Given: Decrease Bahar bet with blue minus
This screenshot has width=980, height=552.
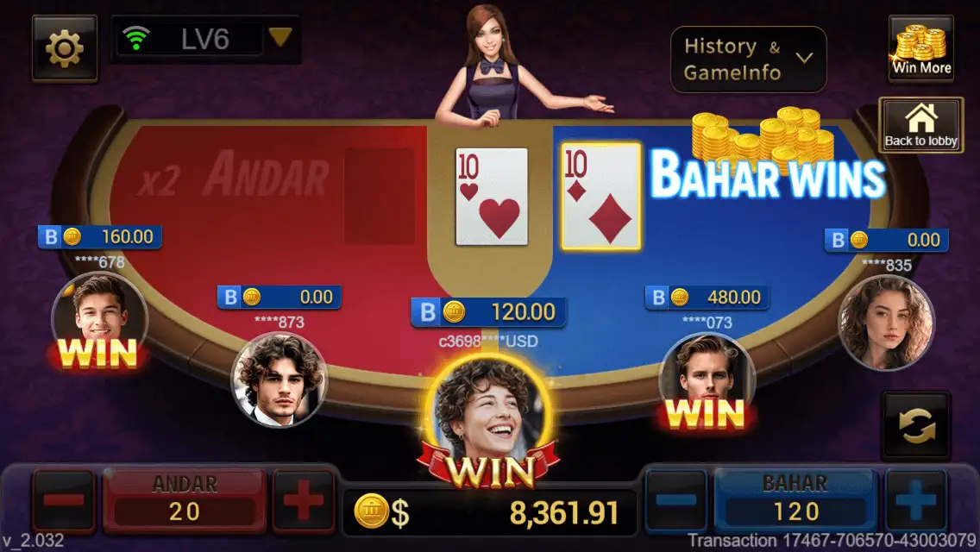Looking at the screenshot, I should point(676,500).
